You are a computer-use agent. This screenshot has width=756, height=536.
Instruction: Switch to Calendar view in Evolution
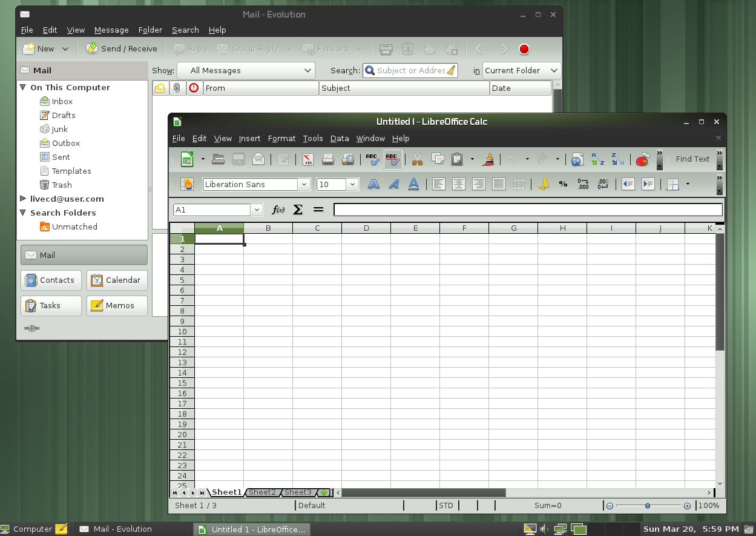[x=117, y=280]
